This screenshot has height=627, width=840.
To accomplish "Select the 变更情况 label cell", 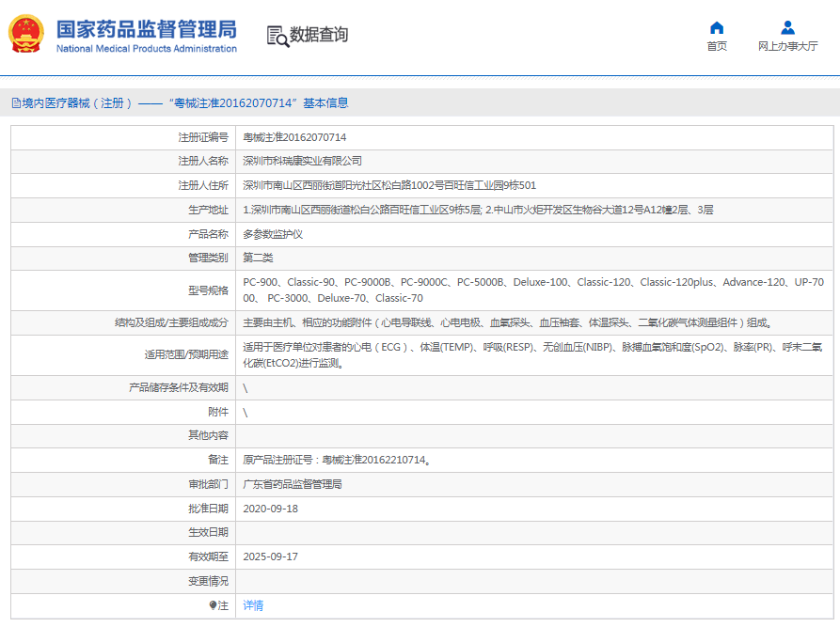I will [123, 581].
